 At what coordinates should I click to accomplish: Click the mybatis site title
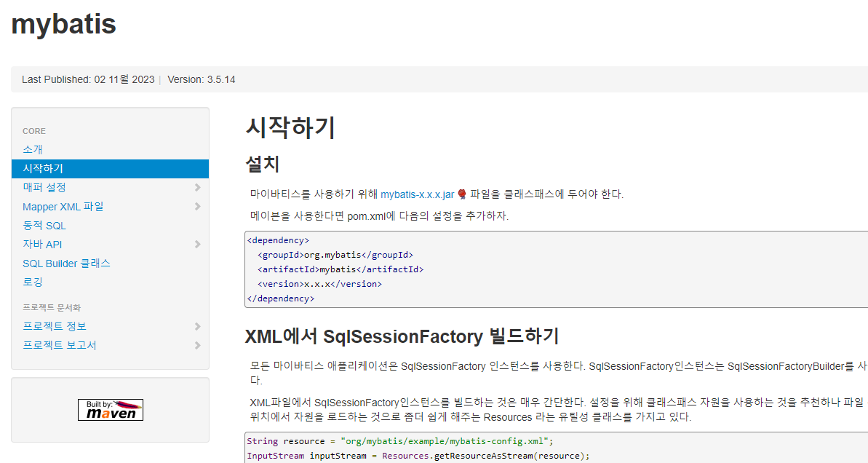pos(63,24)
